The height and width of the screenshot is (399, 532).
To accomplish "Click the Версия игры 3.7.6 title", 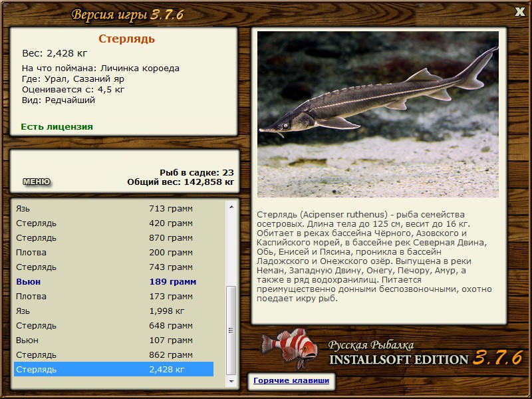I will (128, 15).
